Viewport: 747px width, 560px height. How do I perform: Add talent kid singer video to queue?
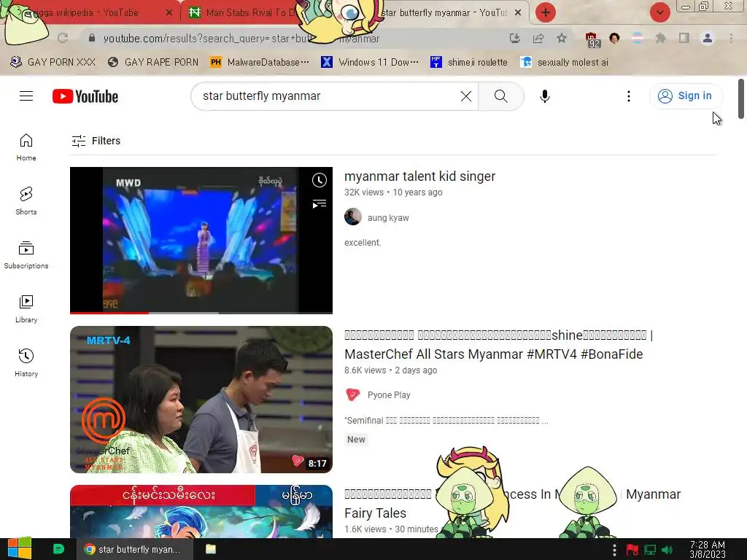click(x=320, y=204)
